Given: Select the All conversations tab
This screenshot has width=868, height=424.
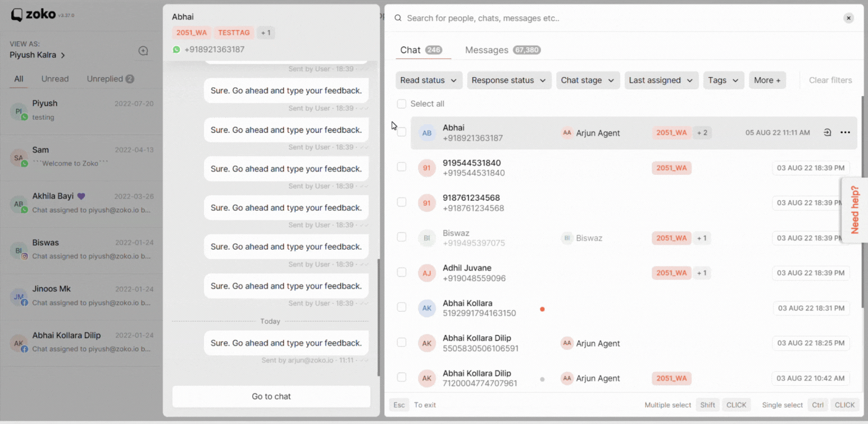Looking at the screenshot, I should pos(19,79).
